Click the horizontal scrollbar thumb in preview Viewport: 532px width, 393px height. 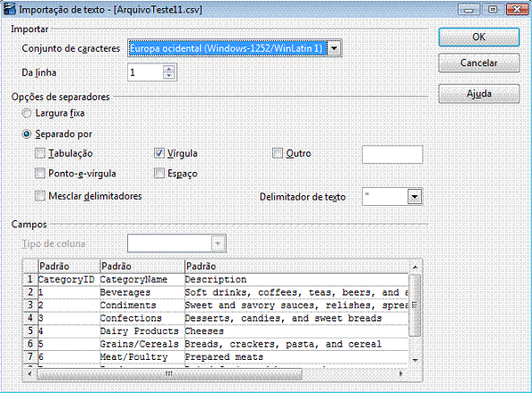click(x=169, y=373)
